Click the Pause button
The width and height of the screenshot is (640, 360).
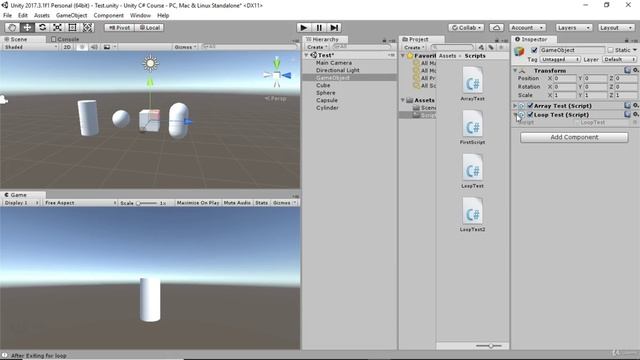point(319,27)
